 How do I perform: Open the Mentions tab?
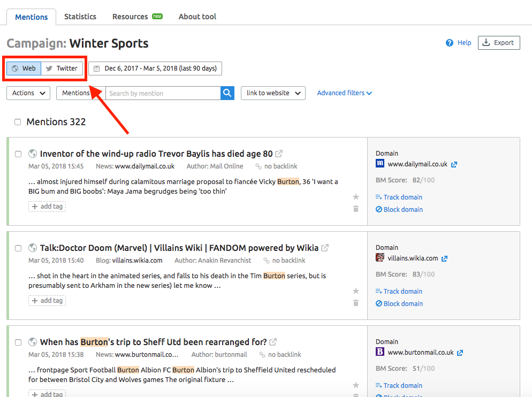[x=31, y=17]
